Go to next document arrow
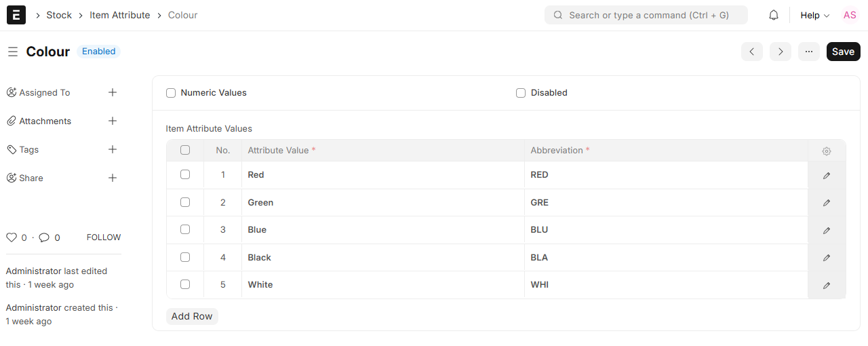 click(x=781, y=52)
